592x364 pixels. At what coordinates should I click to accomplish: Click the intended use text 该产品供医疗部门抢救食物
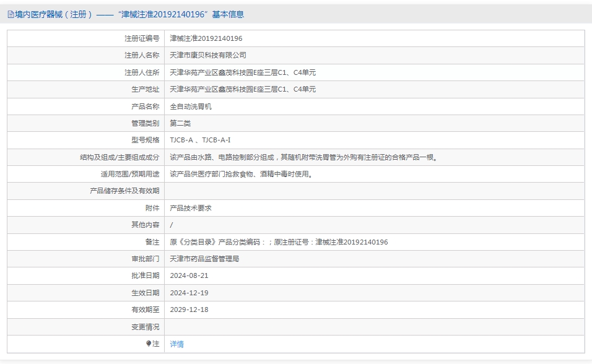242,174
